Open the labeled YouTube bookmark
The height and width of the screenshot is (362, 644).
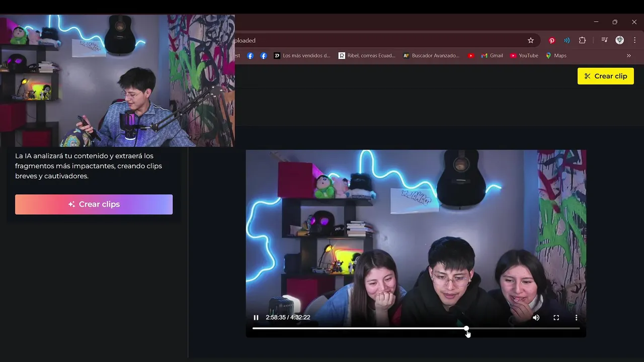coord(524,56)
